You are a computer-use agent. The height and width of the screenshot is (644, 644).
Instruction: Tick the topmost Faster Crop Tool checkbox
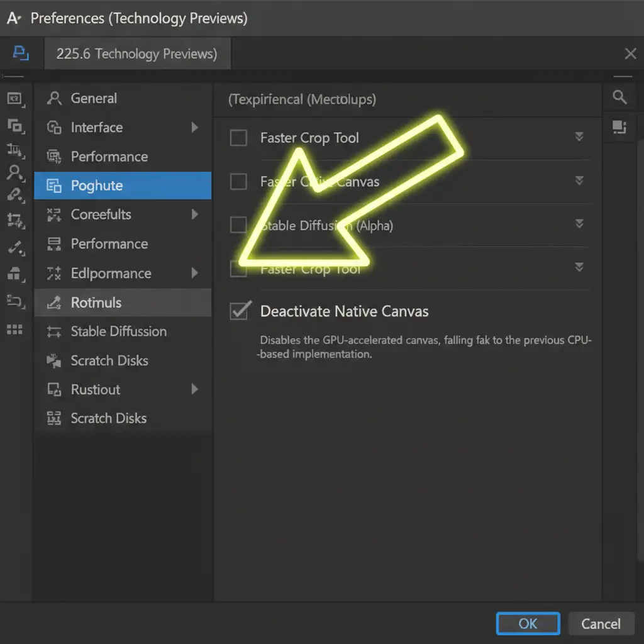coord(238,138)
